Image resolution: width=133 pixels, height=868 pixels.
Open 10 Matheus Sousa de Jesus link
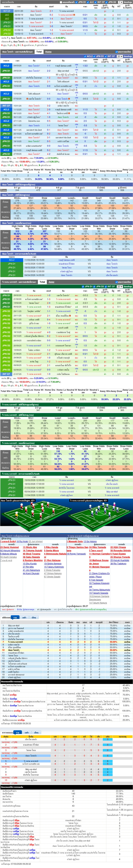tap(99, 562)
